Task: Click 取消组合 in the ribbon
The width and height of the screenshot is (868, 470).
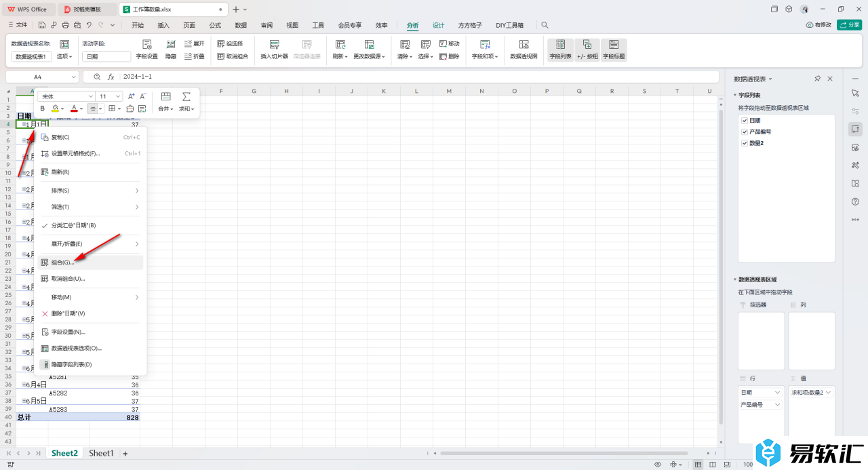Action: tap(233, 56)
